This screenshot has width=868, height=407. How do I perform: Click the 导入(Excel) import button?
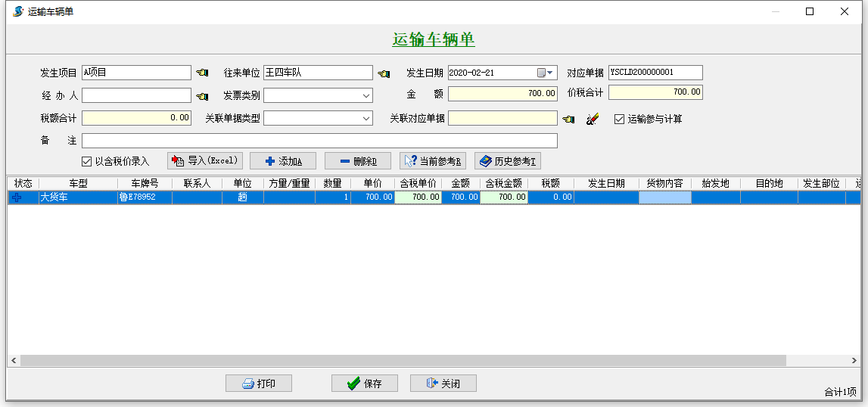tap(205, 161)
